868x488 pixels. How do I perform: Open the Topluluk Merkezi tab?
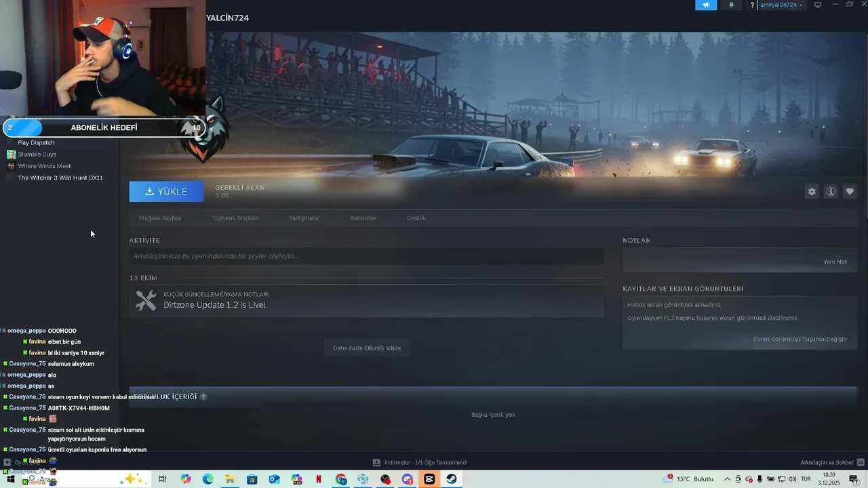click(x=235, y=218)
